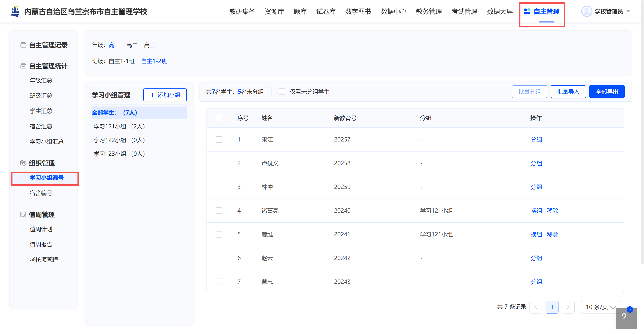Click the 自主管理记录 sidebar icon

[x=23, y=45]
